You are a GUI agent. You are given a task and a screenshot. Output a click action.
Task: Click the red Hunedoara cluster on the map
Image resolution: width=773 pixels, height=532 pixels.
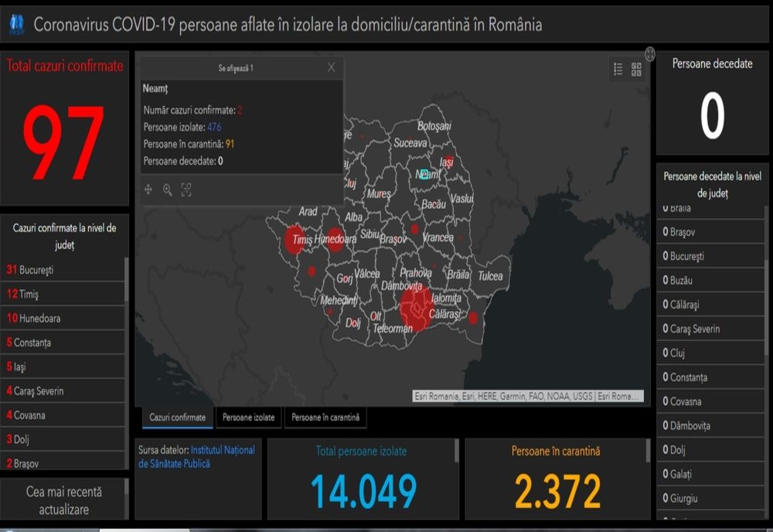tap(335, 237)
